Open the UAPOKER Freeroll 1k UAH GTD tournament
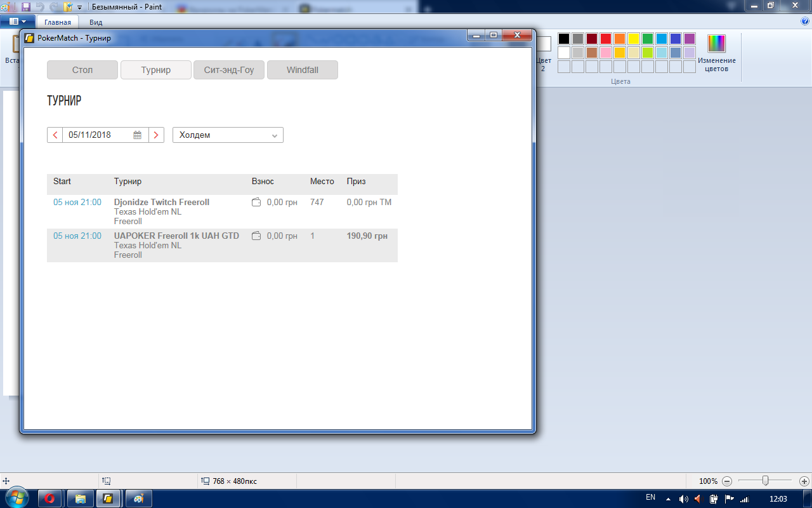812x508 pixels. click(176, 236)
